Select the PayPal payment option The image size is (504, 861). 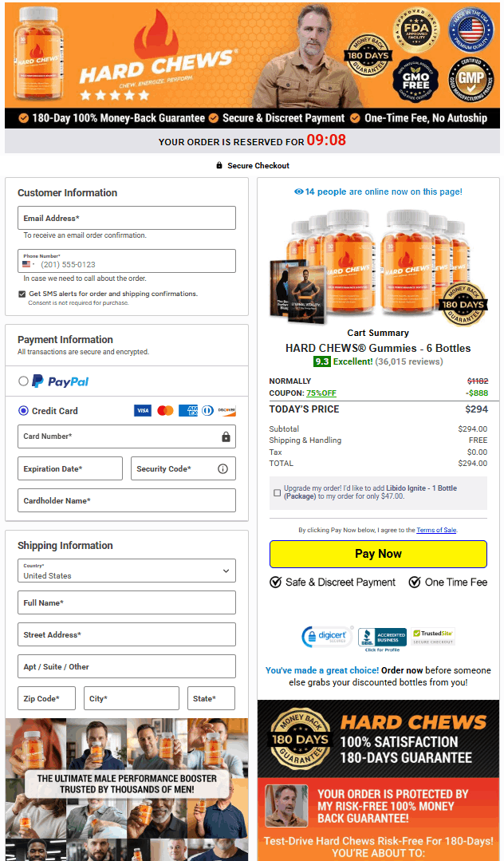tap(23, 381)
